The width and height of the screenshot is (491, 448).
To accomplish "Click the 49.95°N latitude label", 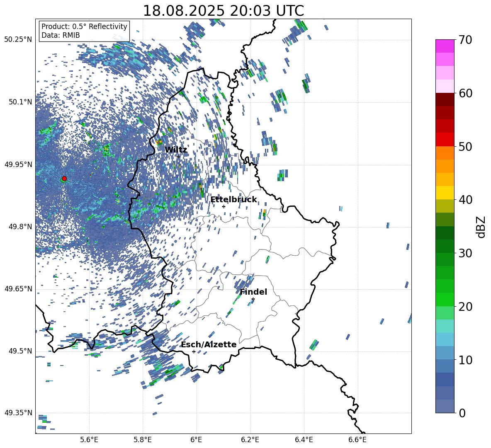I will click(18, 164).
